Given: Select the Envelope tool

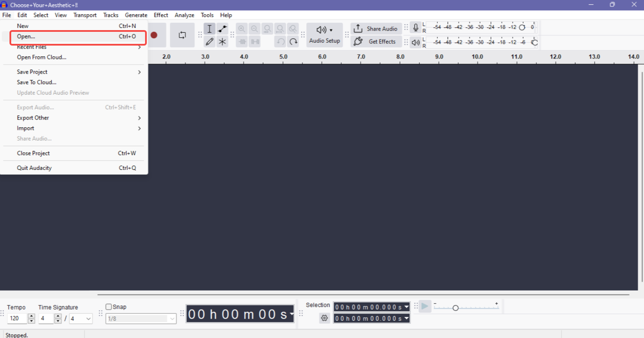Looking at the screenshot, I should [x=223, y=29].
